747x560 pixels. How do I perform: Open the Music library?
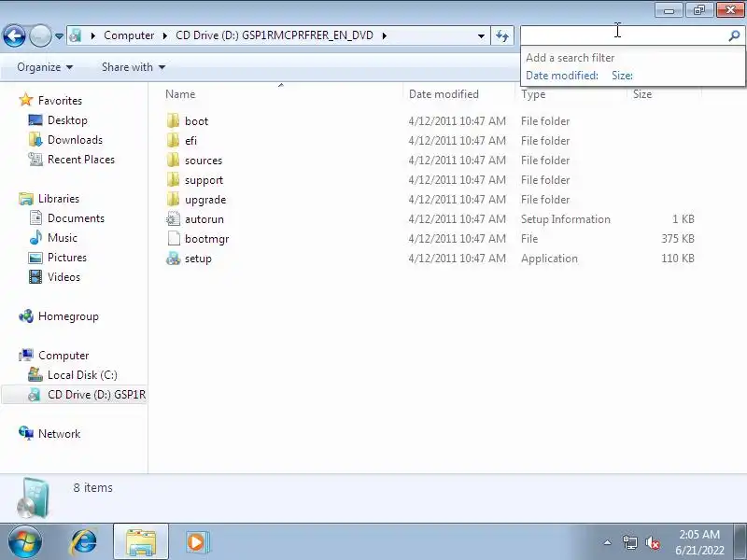tap(53, 238)
